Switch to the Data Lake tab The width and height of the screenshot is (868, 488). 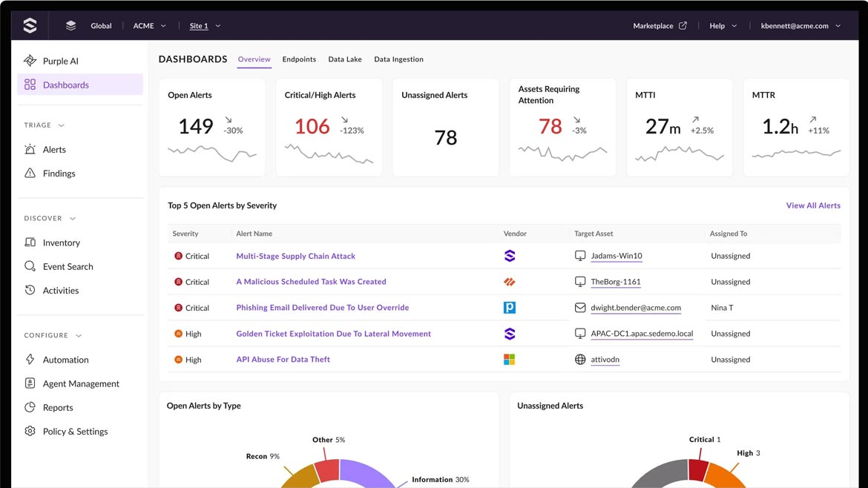(345, 59)
